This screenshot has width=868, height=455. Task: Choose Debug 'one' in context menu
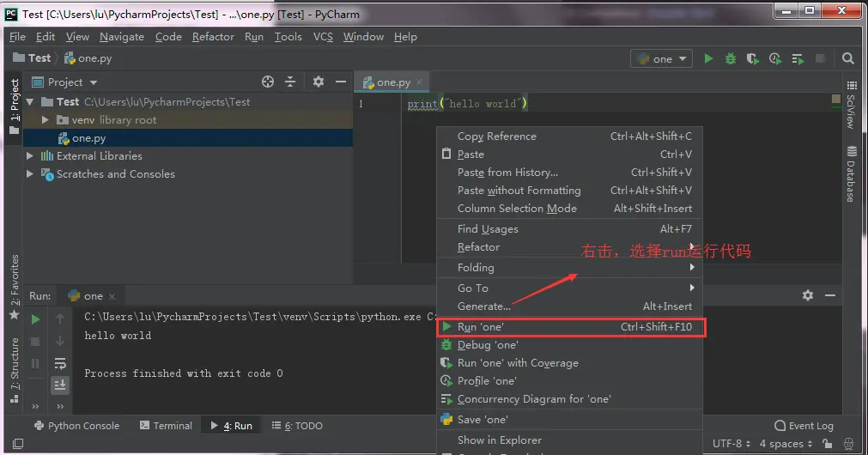click(569, 345)
